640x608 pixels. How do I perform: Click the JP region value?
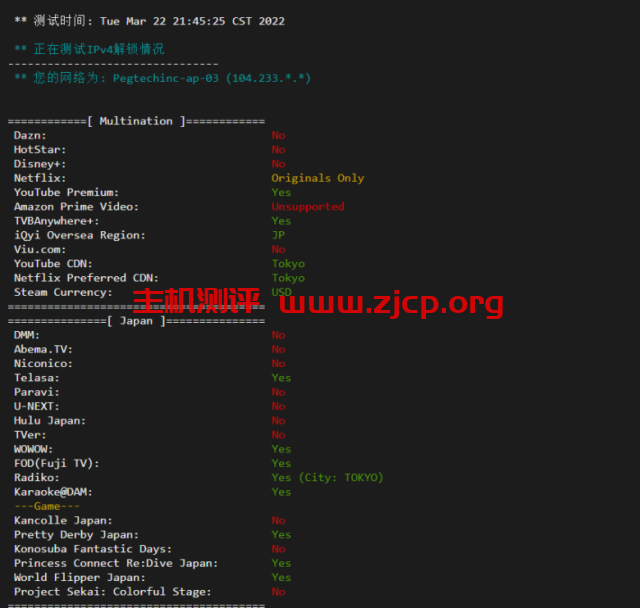[278, 235]
